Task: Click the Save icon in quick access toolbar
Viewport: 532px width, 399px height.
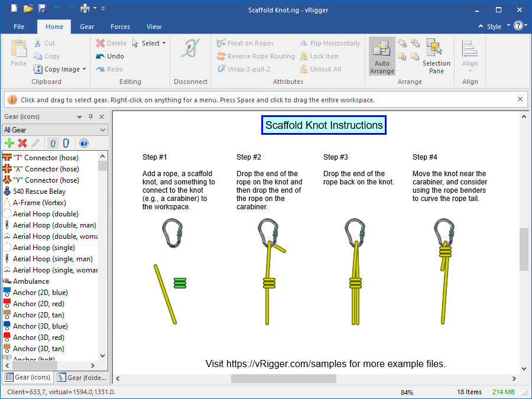Action: (x=42, y=9)
